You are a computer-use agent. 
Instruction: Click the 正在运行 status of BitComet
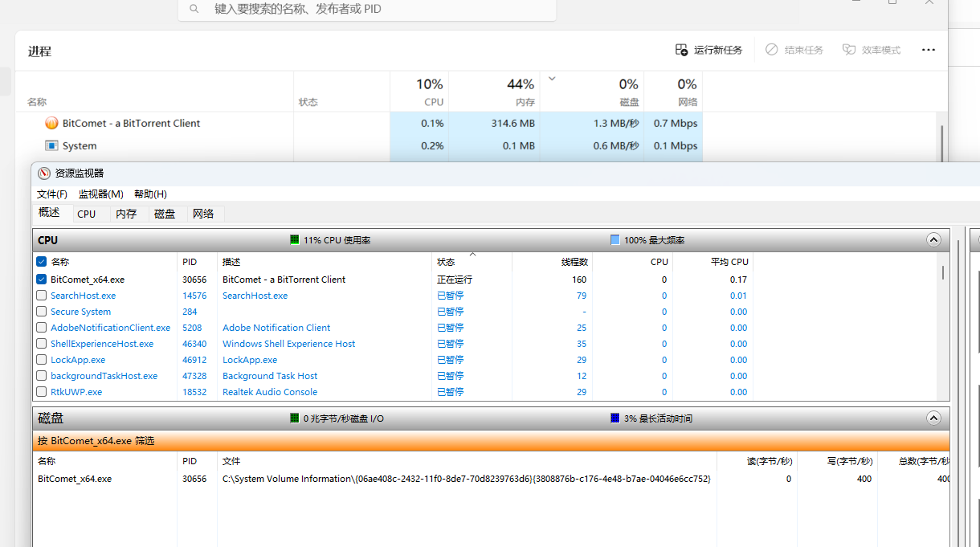coord(455,280)
